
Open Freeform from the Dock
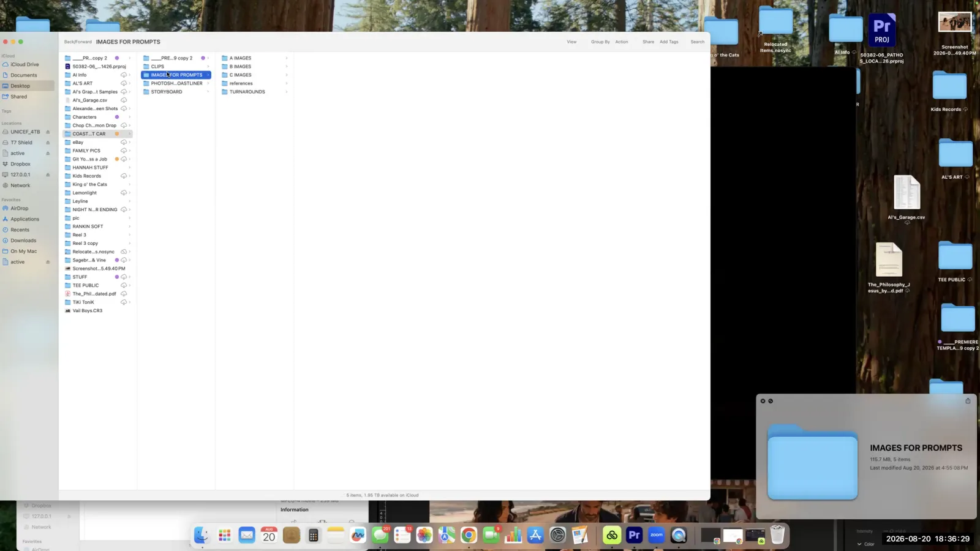click(358, 535)
